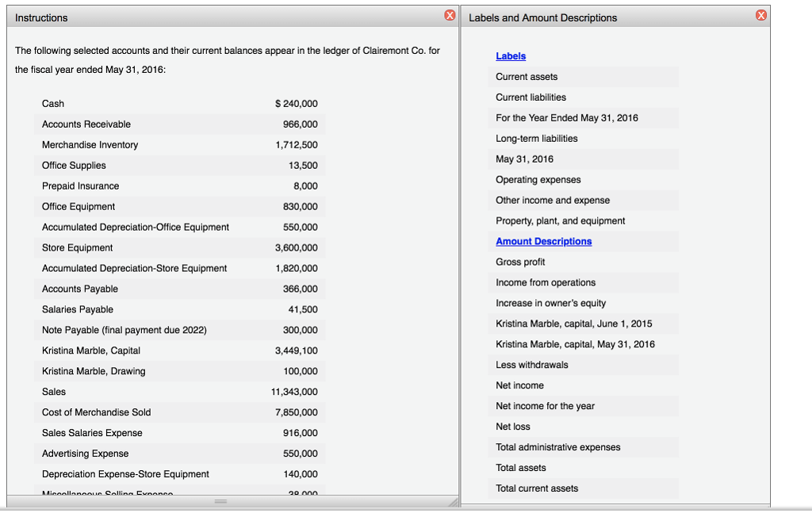Grab the Instructions panel bottom divider handle
The image size is (812, 513).
(220, 501)
